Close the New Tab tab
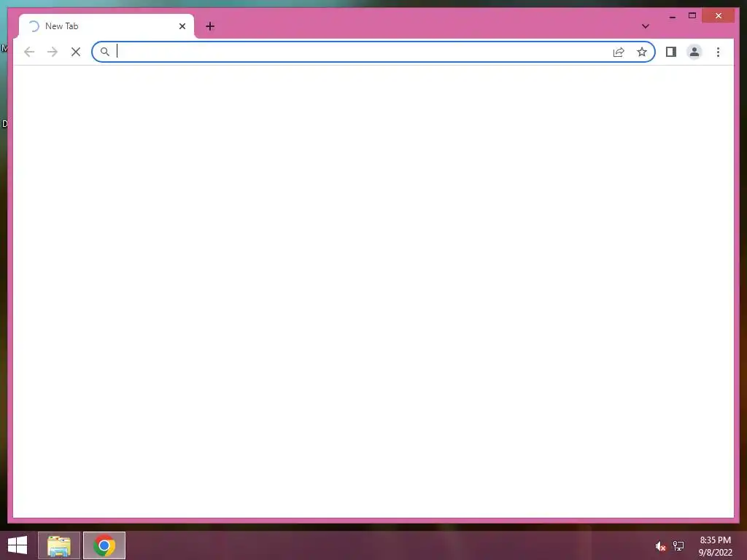 182,26
